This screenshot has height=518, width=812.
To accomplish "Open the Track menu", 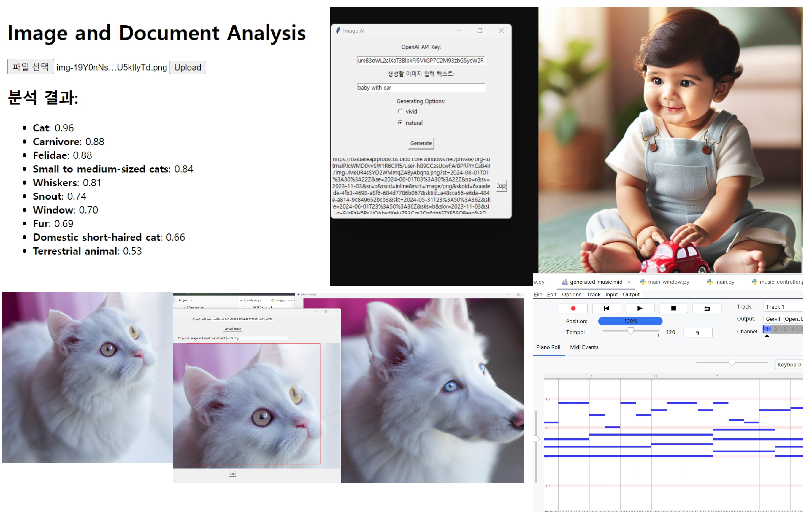I will click(x=594, y=295).
